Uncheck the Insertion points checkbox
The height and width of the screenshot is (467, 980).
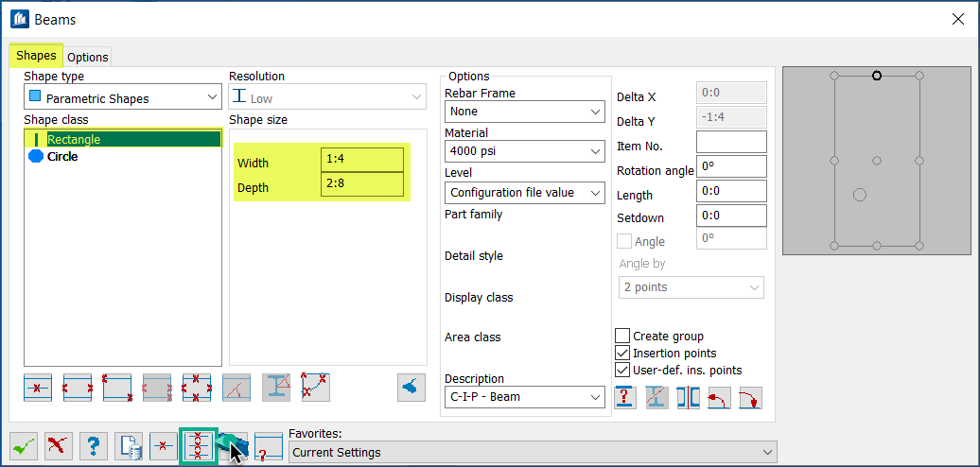pyautogui.click(x=622, y=354)
